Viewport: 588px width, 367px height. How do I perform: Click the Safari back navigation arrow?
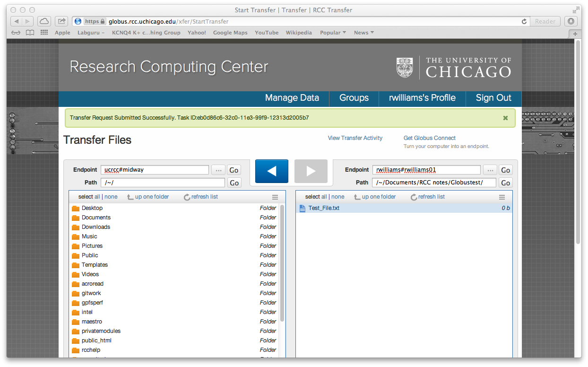click(x=17, y=21)
